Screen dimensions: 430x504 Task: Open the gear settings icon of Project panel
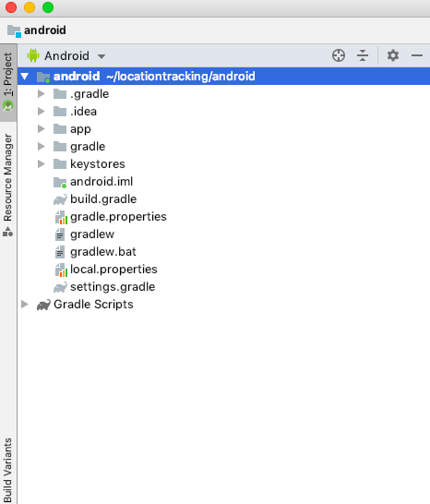[393, 55]
